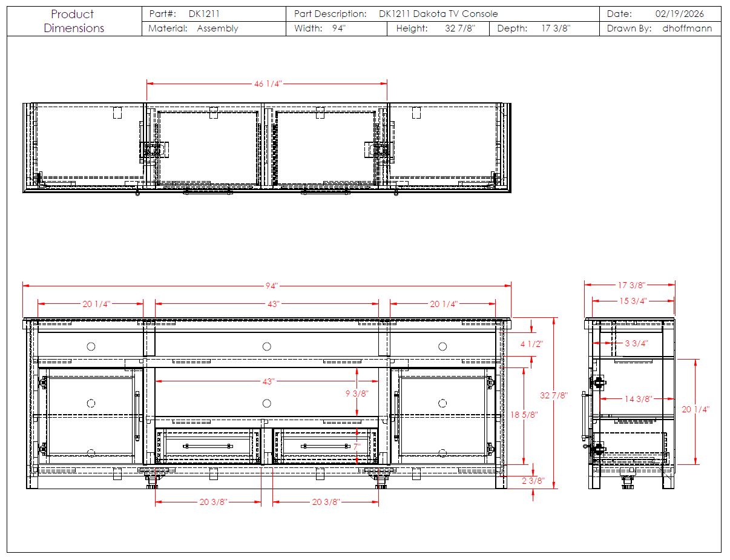Select the 94" overall width dimension on front view
Screen dimensions: 730x560
(x=271, y=286)
